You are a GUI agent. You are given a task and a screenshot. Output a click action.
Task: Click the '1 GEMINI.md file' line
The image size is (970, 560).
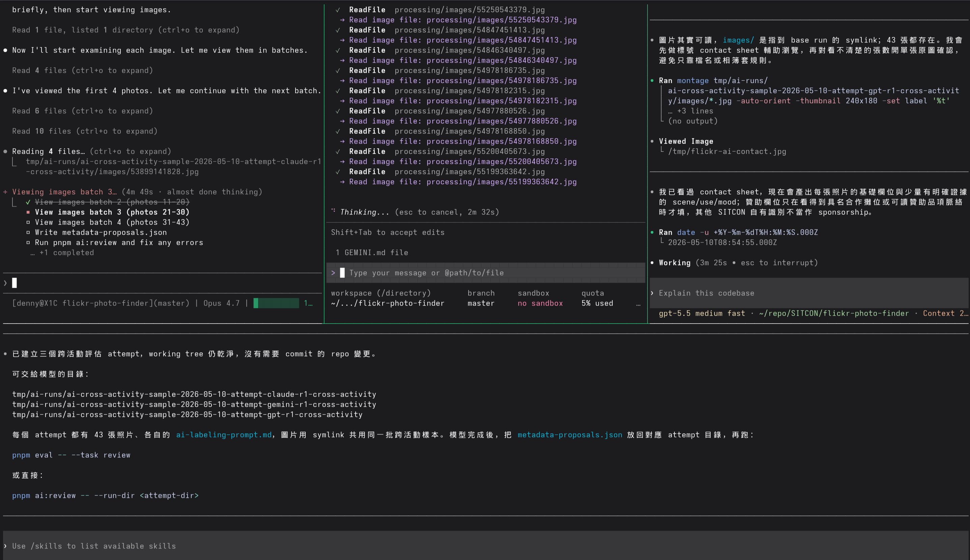click(x=371, y=253)
